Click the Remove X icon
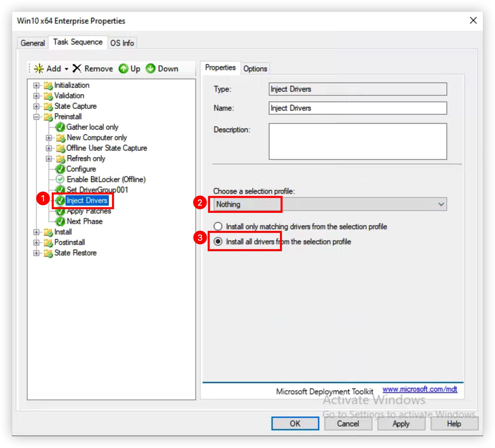This screenshot has width=495, height=448. (77, 68)
